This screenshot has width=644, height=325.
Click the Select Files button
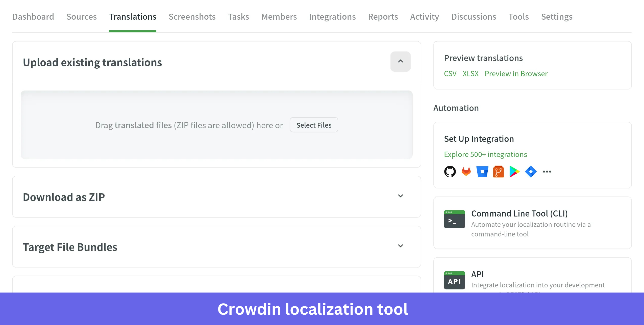[x=314, y=125]
